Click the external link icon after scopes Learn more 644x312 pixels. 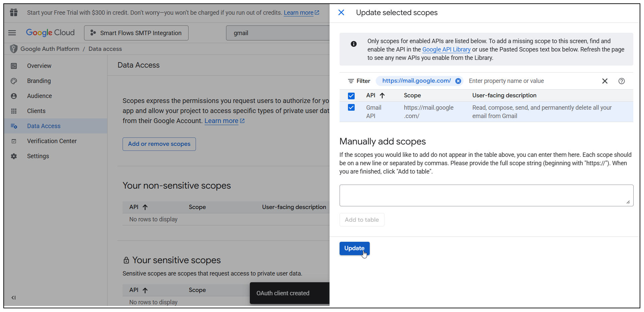(242, 121)
